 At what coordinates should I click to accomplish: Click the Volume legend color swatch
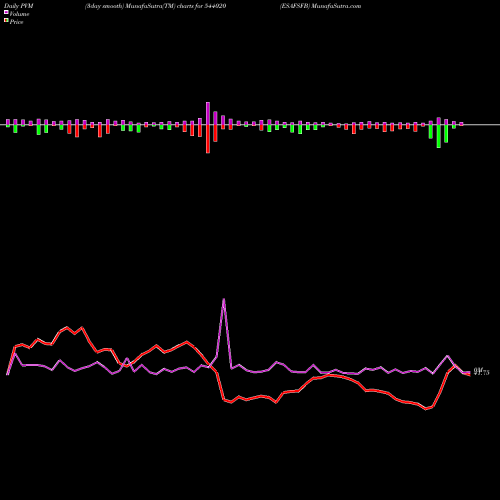[x=6, y=13]
